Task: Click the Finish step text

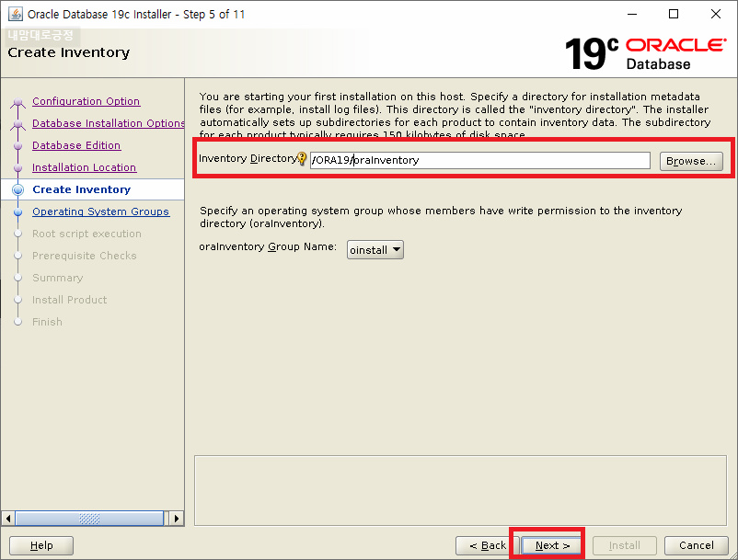Action: click(47, 322)
